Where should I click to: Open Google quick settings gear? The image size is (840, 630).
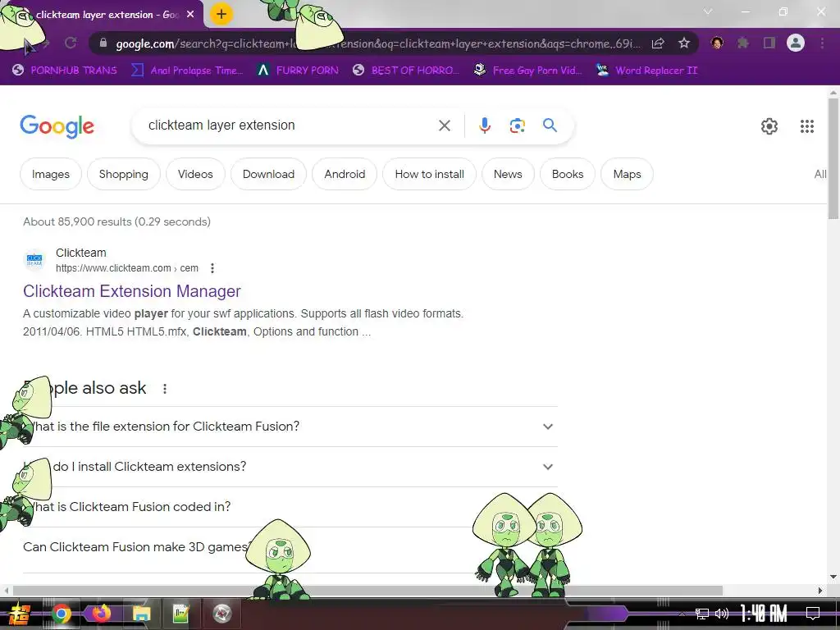click(x=769, y=126)
